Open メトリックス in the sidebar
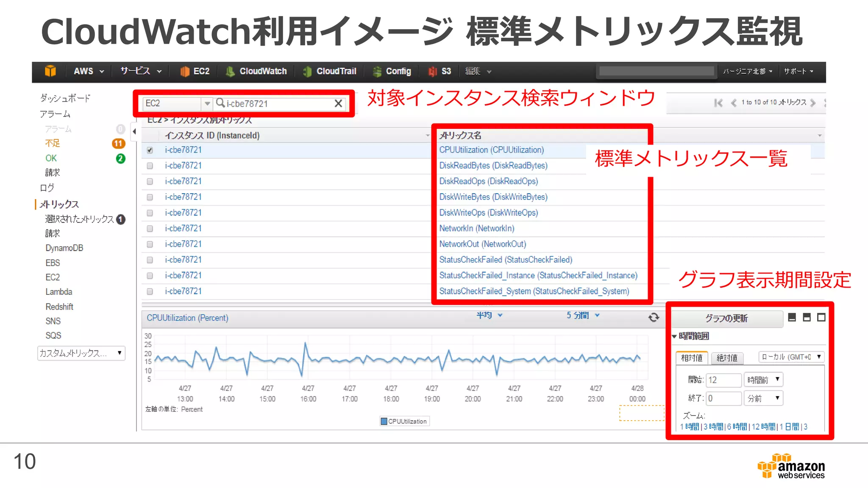 tap(59, 205)
